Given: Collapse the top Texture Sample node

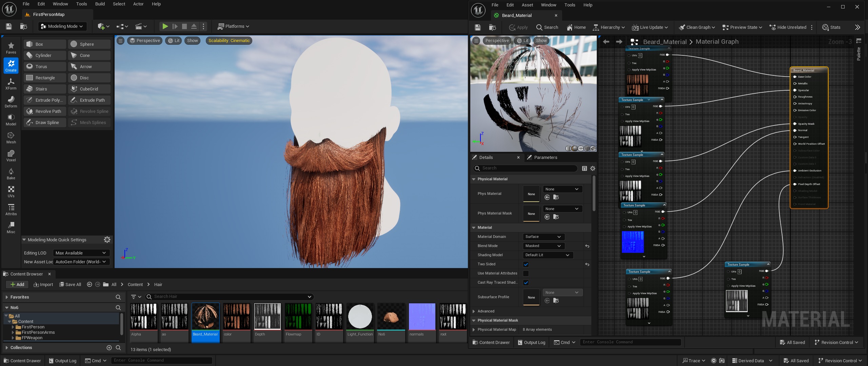Looking at the screenshot, I should 669,48.
